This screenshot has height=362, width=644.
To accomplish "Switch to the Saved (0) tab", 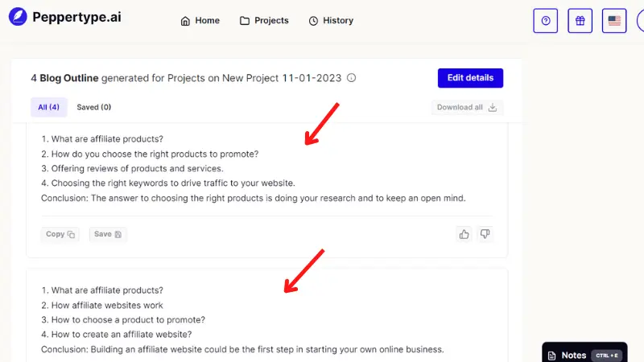I will [94, 107].
